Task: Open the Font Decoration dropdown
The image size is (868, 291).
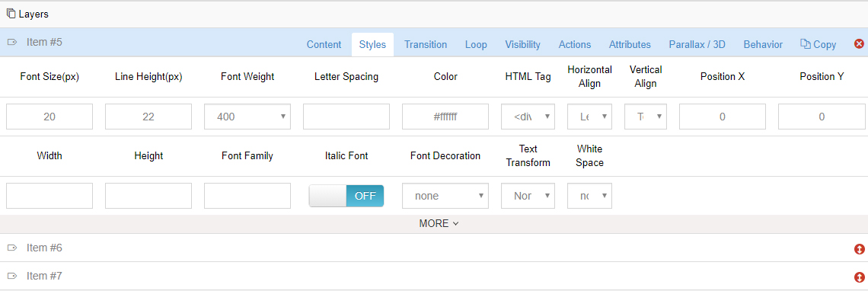Action: pos(445,196)
